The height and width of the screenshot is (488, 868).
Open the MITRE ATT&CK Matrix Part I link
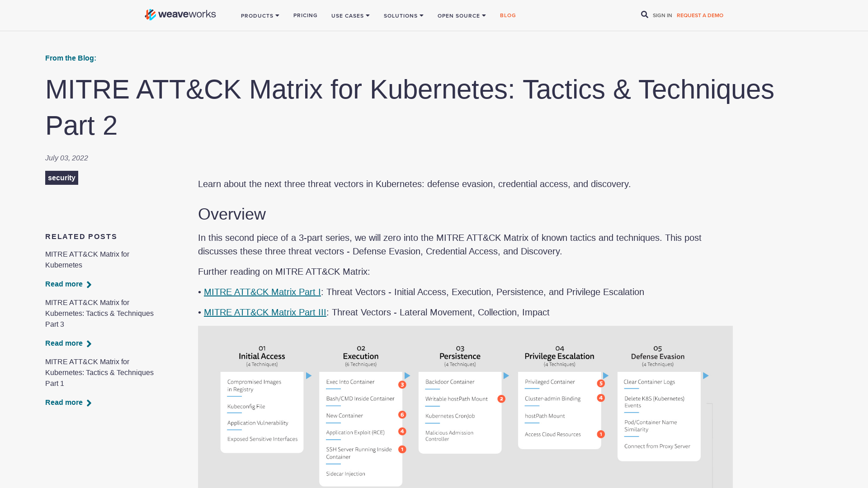click(262, 292)
